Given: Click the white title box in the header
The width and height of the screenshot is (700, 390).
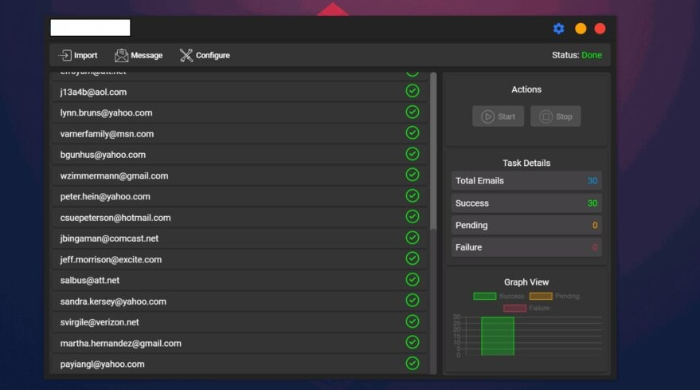Looking at the screenshot, I should point(90,28).
